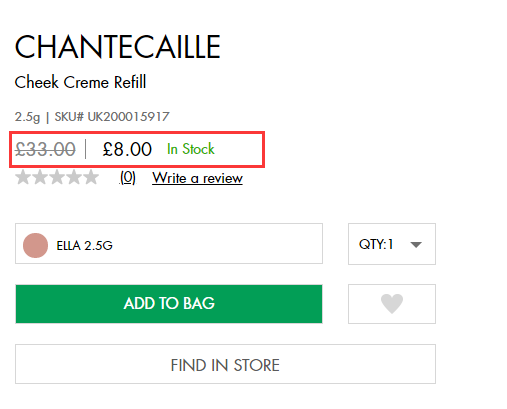Open the Write a review link

pyautogui.click(x=197, y=178)
